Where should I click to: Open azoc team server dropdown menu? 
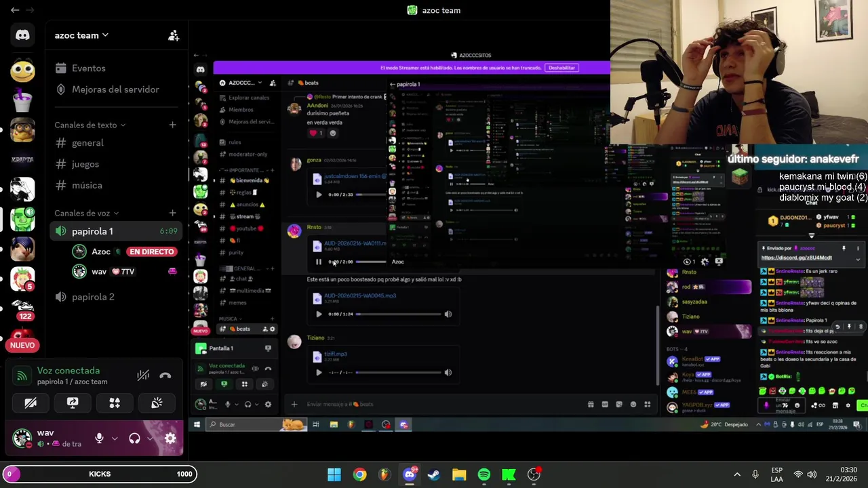(x=81, y=35)
